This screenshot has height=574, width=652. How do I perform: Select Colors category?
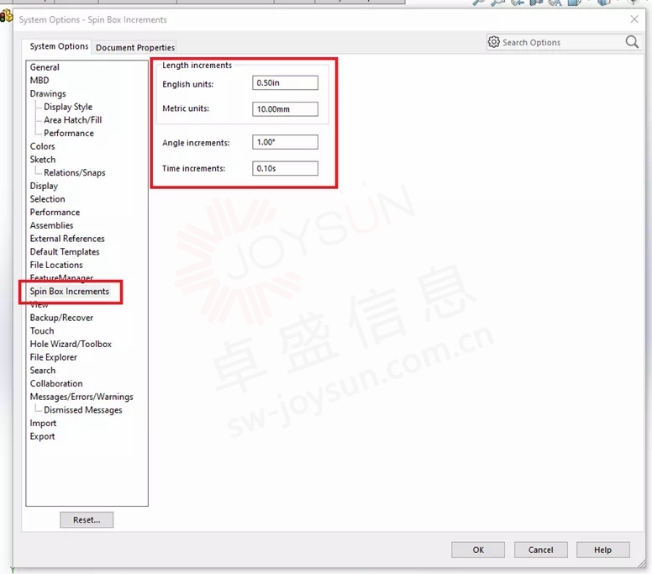tap(42, 146)
